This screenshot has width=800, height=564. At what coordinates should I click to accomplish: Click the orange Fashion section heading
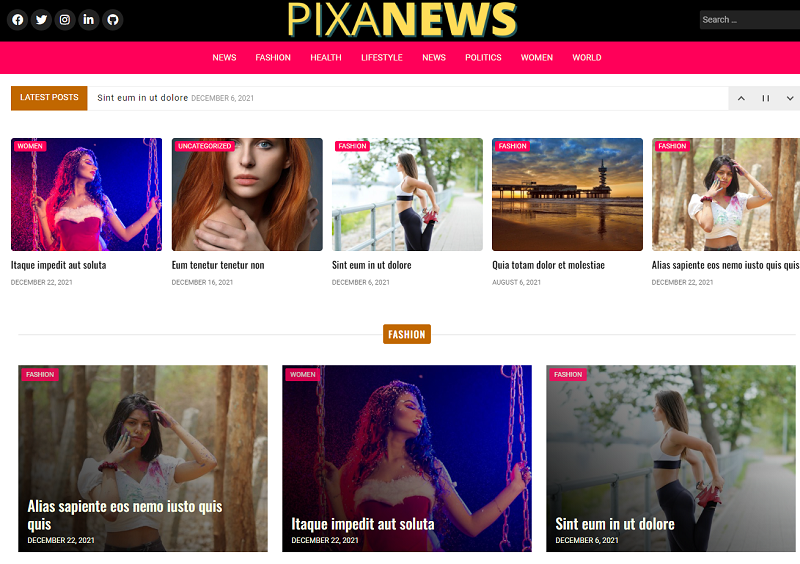point(407,334)
